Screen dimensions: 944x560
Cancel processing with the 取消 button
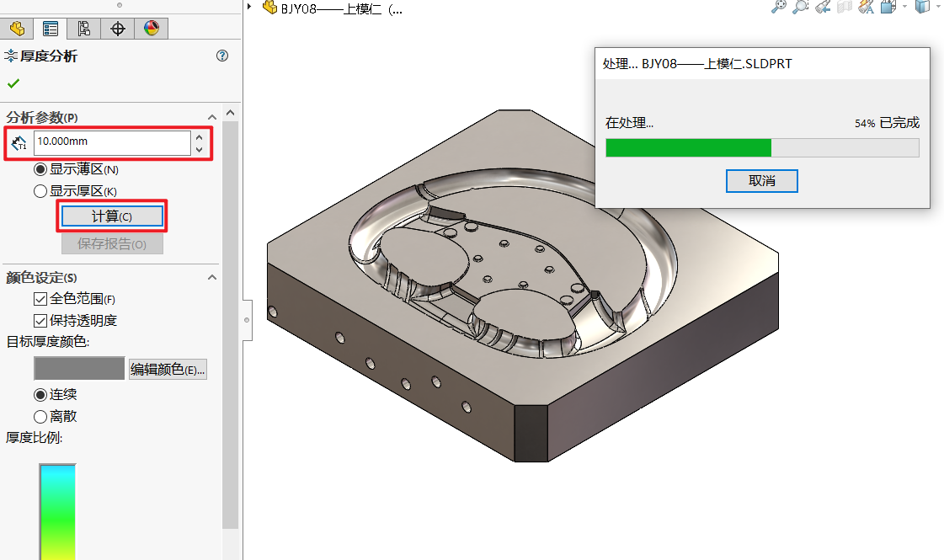pyautogui.click(x=761, y=181)
